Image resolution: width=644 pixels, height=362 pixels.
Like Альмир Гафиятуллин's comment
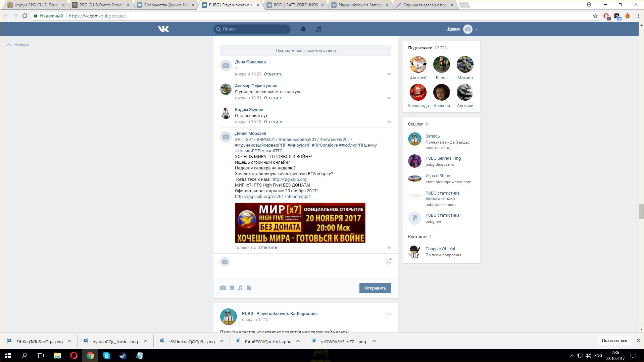pyautogui.click(x=389, y=98)
